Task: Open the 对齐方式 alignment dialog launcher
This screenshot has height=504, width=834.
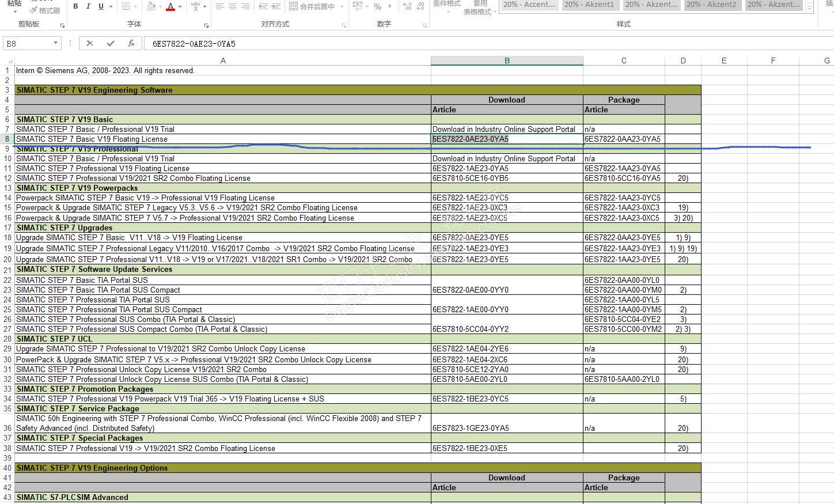Action: (344, 25)
